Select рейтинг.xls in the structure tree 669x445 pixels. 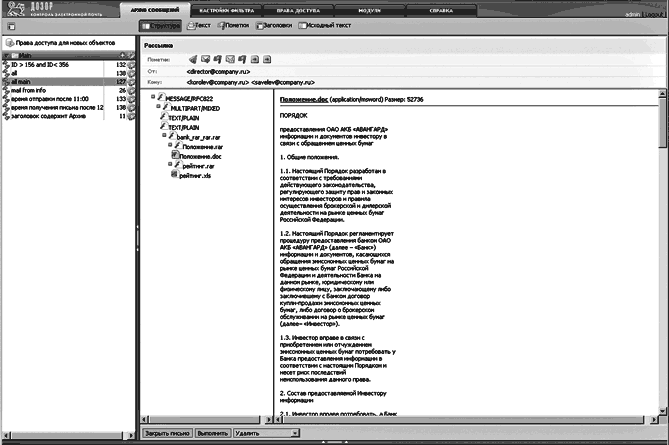[195, 176]
